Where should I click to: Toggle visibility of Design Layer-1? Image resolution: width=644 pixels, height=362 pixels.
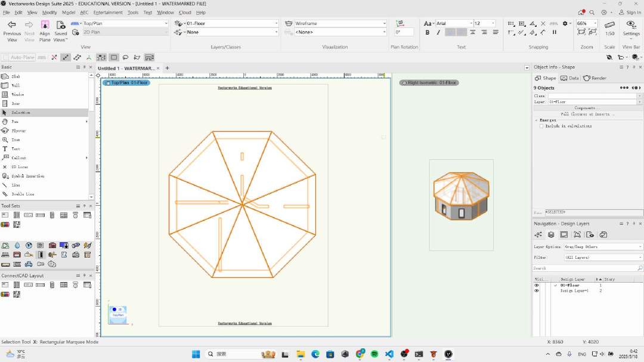536,290
